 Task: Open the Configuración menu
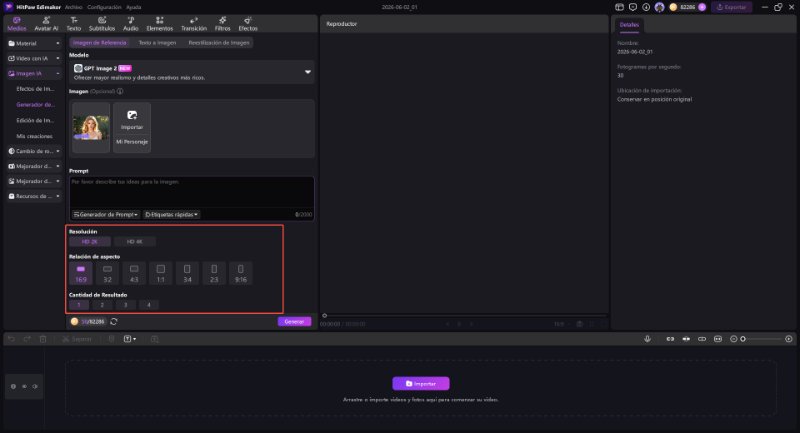[104, 7]
